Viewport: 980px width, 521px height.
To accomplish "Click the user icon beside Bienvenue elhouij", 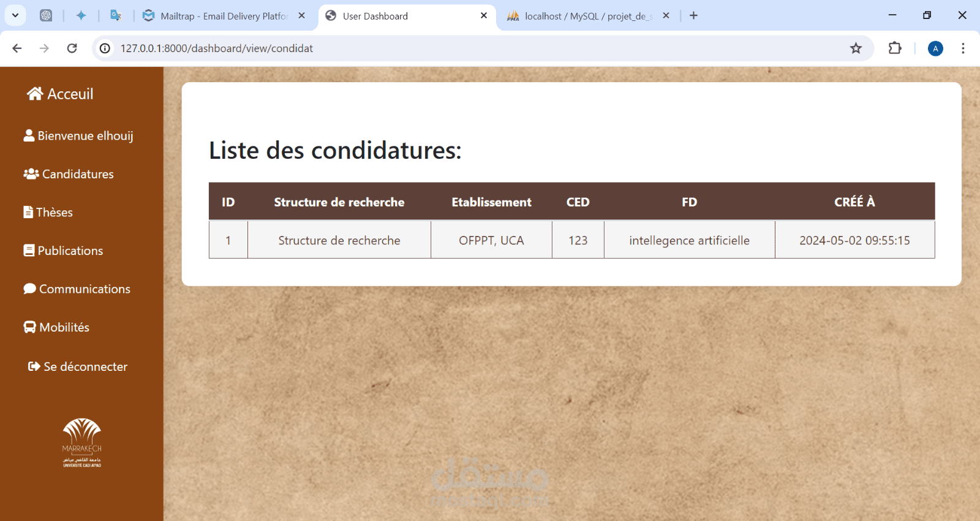I will pyautogui.click(x=29, y=135).
